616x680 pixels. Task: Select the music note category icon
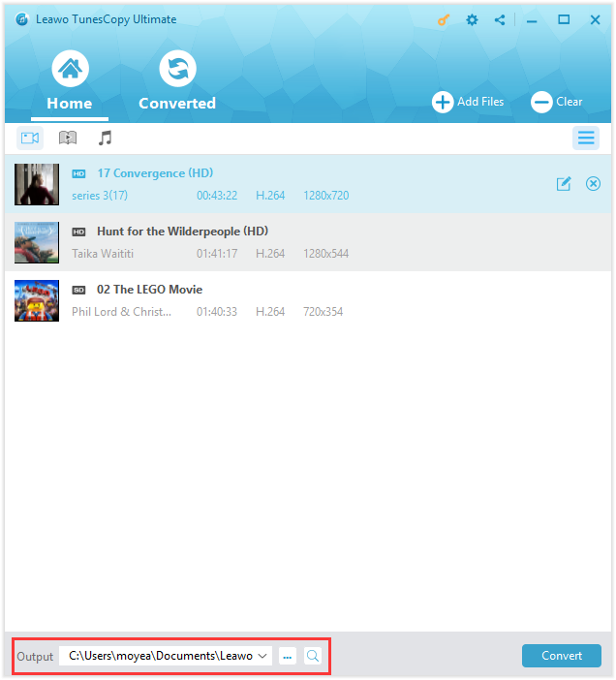coord(105,138)
